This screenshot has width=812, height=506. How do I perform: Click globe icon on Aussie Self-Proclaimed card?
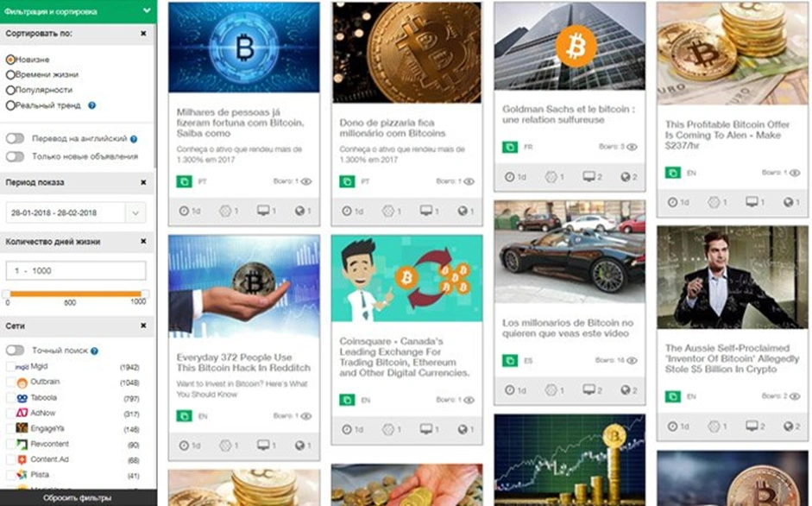[788, 427]
